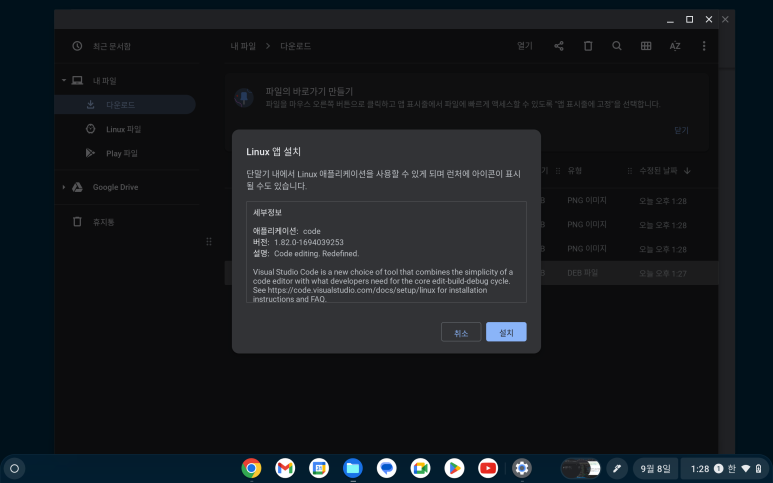Click the 열기 open button in toolbar
The image size is (773, 483).
[525, 46]
